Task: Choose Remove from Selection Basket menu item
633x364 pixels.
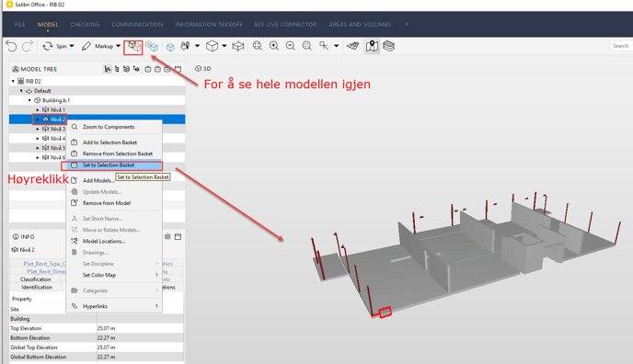Action: click(114, 154)
